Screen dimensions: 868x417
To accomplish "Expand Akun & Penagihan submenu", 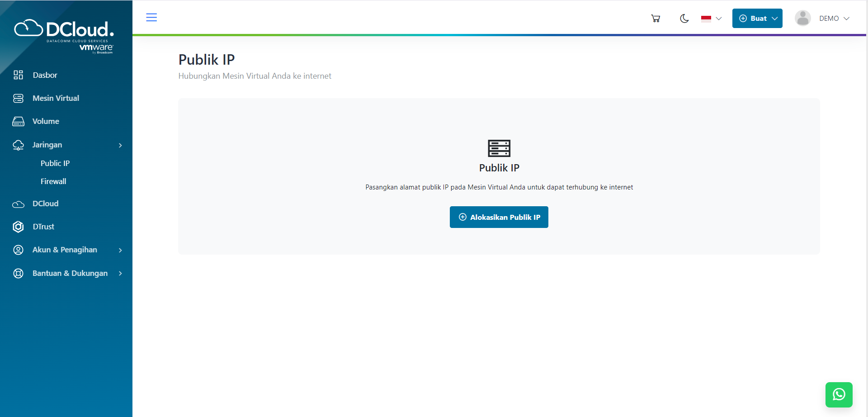I will (120, 250).
